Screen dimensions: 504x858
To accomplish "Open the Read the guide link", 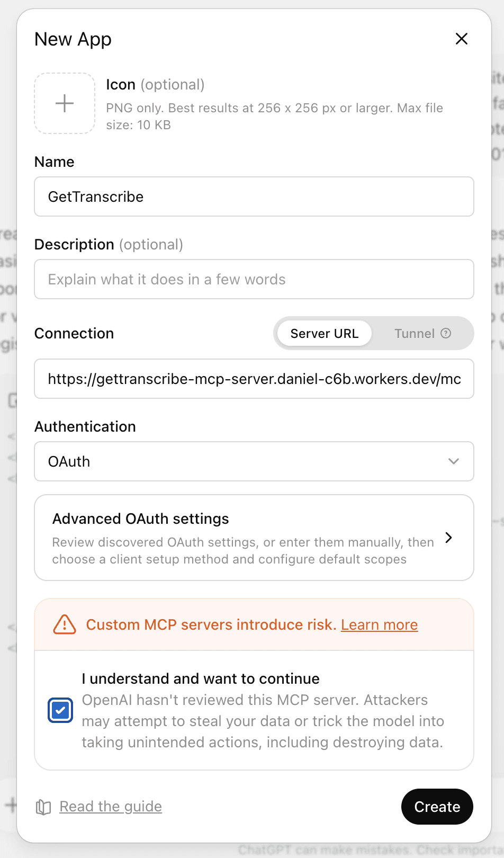I will coord(111,807).
